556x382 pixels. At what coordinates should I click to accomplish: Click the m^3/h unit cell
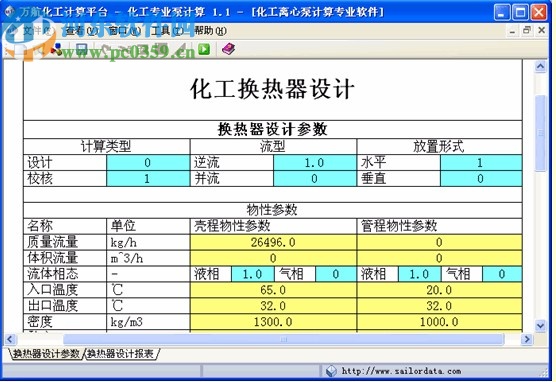click(x=148, y=258)
